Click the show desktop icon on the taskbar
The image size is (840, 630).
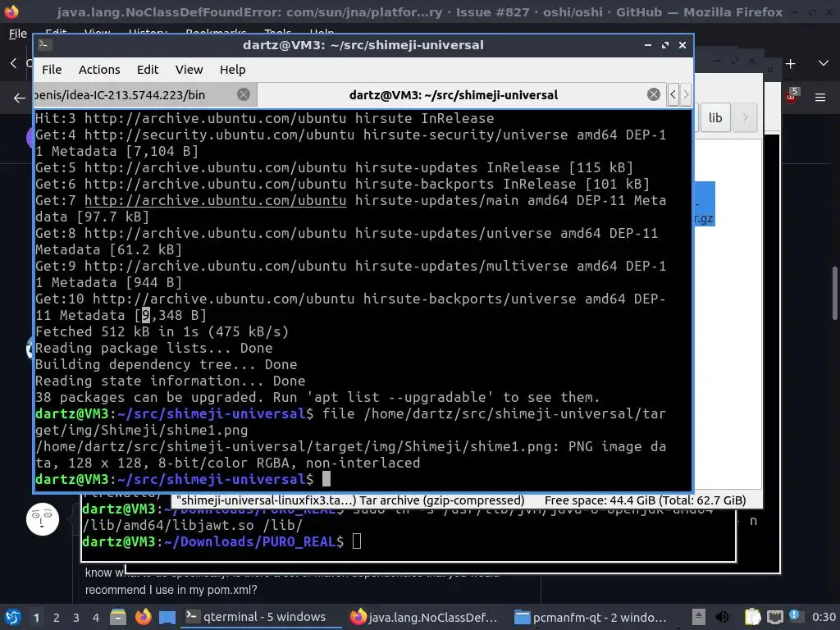167,617
